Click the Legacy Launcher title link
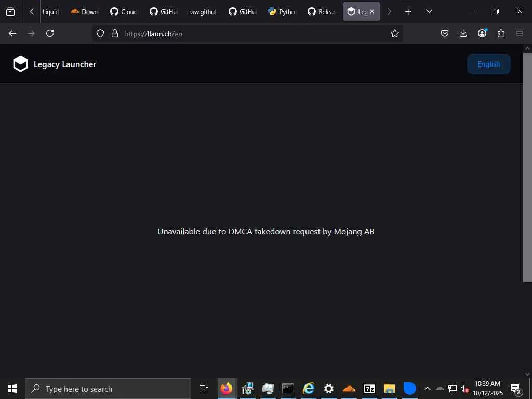Image resolution: width=532 pixels, height=399 pixels. [65, 64]
